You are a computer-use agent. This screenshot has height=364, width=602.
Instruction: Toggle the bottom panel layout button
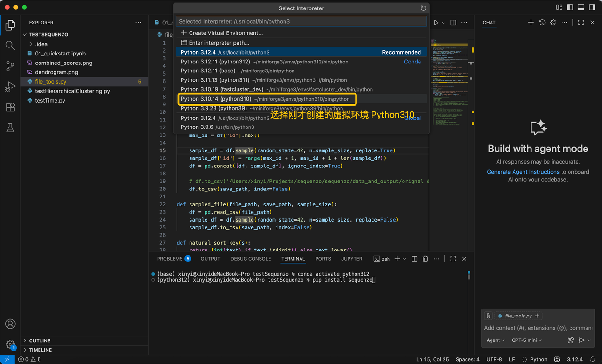pos(581,8)
